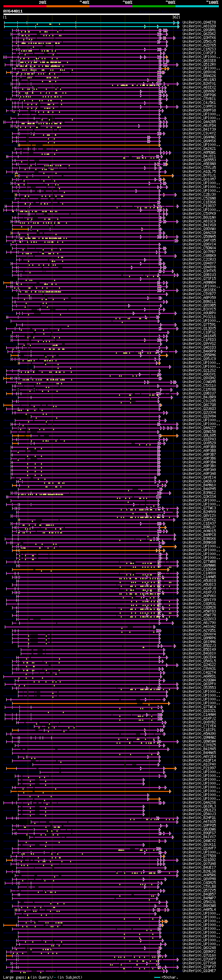
Task: Click the white query sequence ruler bar
Action: coord(92,15)
